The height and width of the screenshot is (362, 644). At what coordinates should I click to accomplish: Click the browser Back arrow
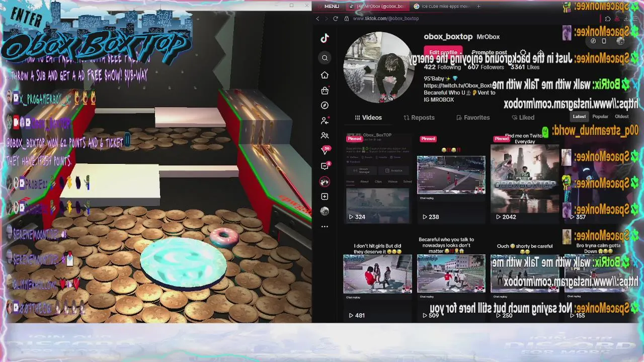coord(317,19)
